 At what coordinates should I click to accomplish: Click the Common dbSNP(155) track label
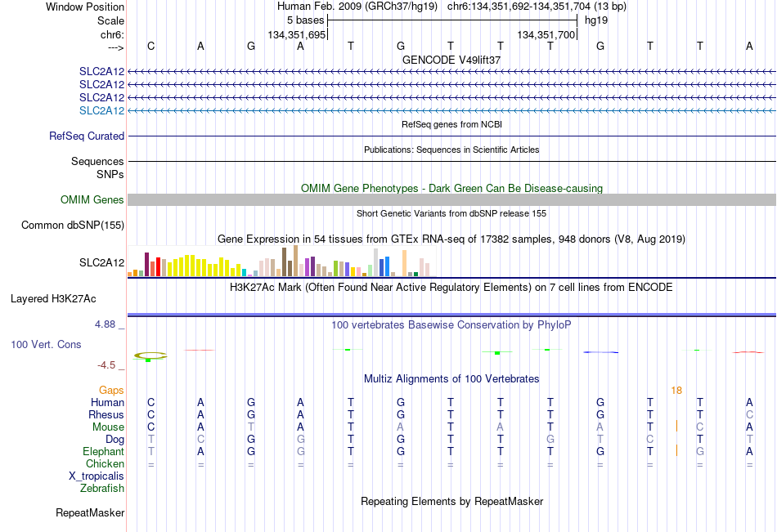click(73, 225)
